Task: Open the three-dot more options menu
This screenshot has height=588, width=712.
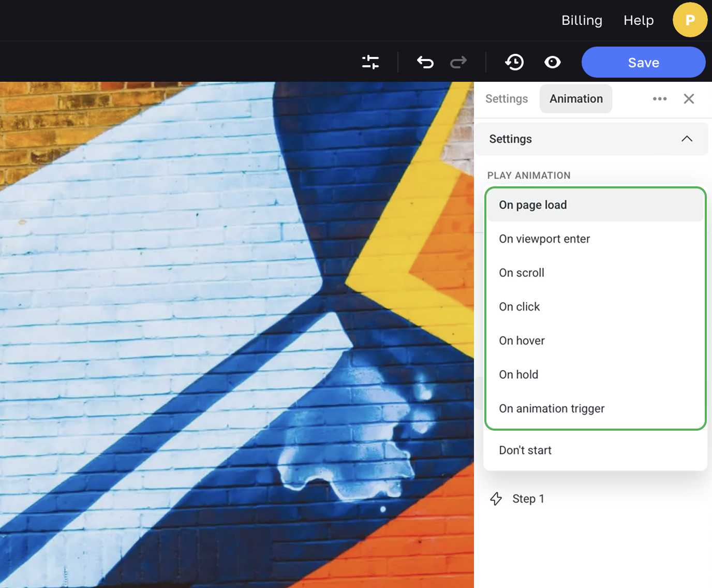Action: (x=660, y=99)
